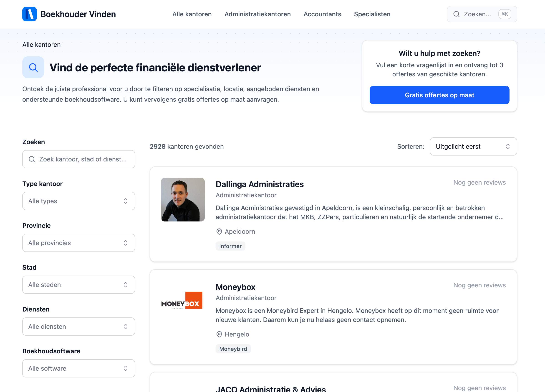Click the Informer software badge on Dallinga card
Viewport: 545px width, 392px height.
(230, 246)
